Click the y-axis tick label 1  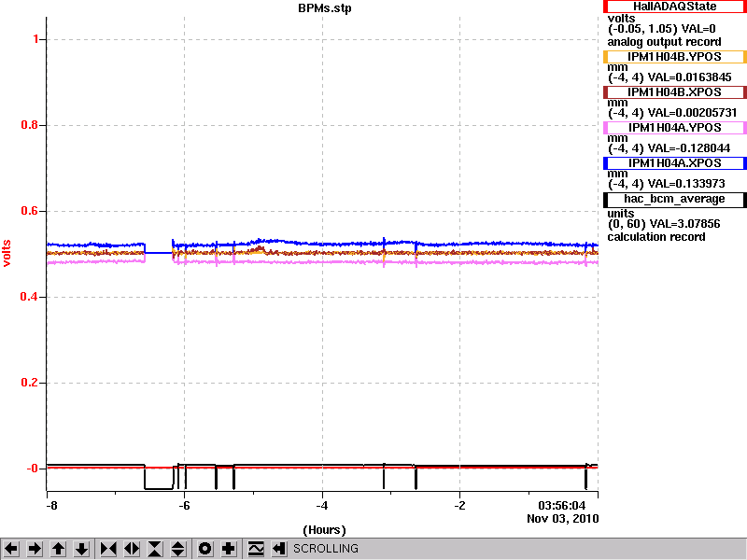[35, 39]
